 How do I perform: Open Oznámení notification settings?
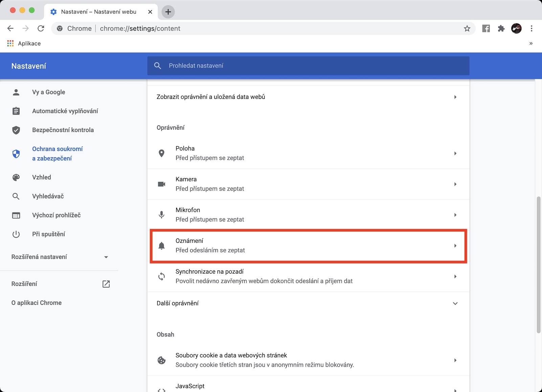point(308,246)
